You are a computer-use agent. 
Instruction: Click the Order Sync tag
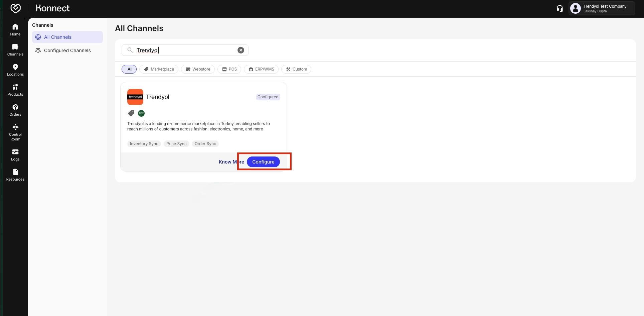pos(205,144)
